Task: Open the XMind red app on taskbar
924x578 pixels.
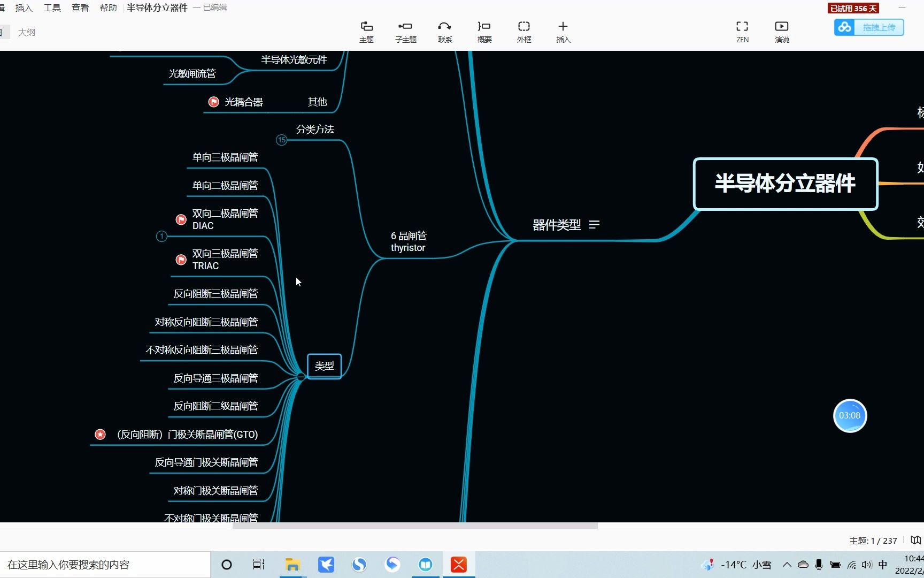Action: (459, 565)
